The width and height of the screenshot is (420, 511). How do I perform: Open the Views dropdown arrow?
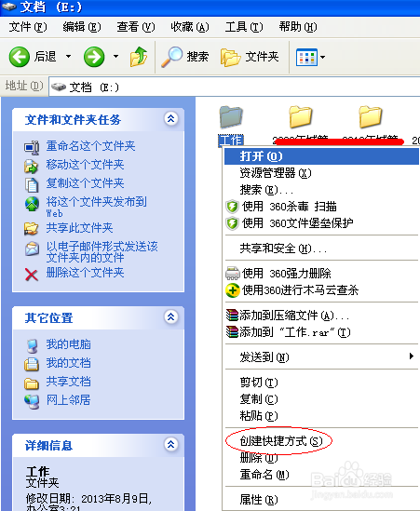(323, 57)
